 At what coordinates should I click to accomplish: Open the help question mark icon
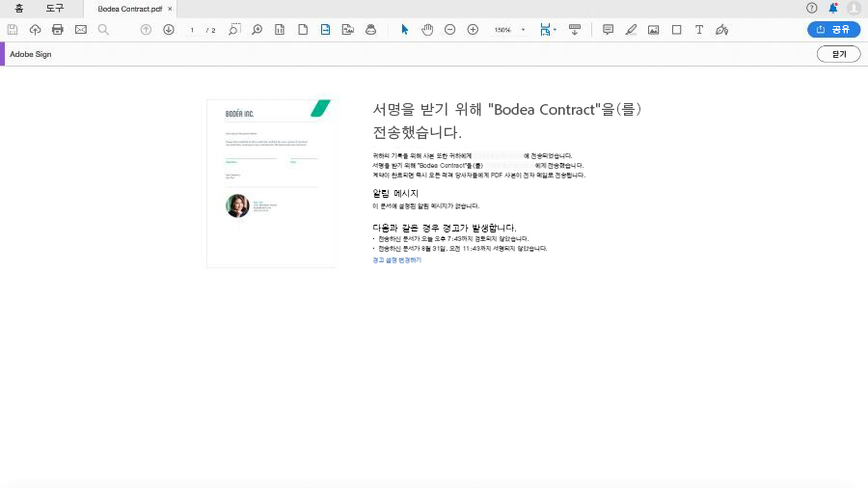pyautogui.click(x=811, y=8)
